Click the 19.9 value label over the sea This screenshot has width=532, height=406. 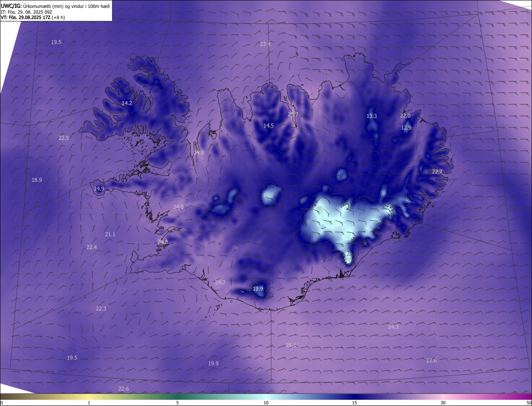(213, 363)
